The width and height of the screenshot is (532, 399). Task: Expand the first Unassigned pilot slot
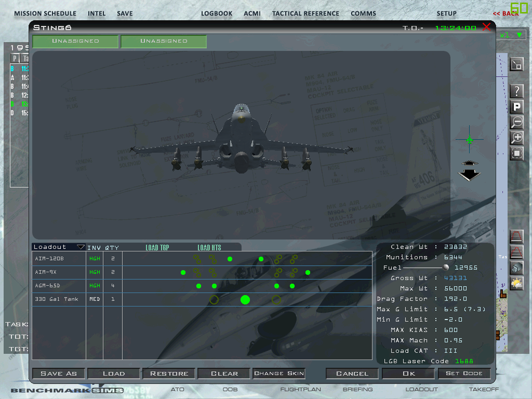[x=75, y=41]
